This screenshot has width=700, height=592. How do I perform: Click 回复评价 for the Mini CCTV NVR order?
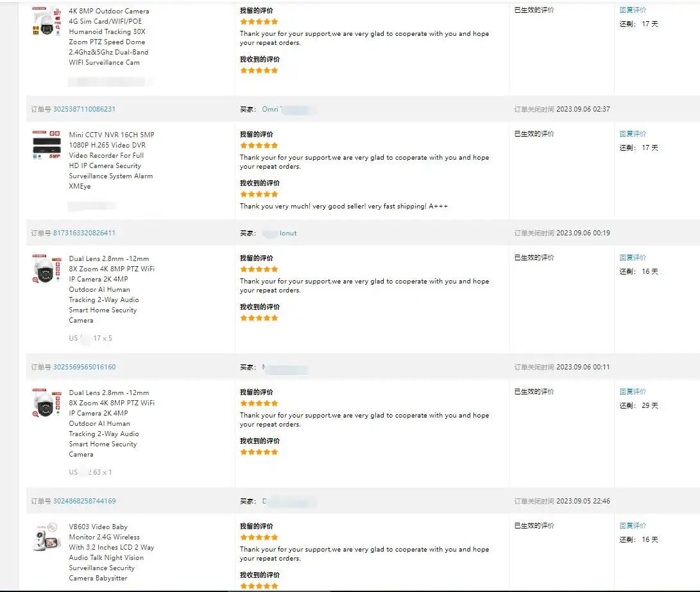pos(633,134)
